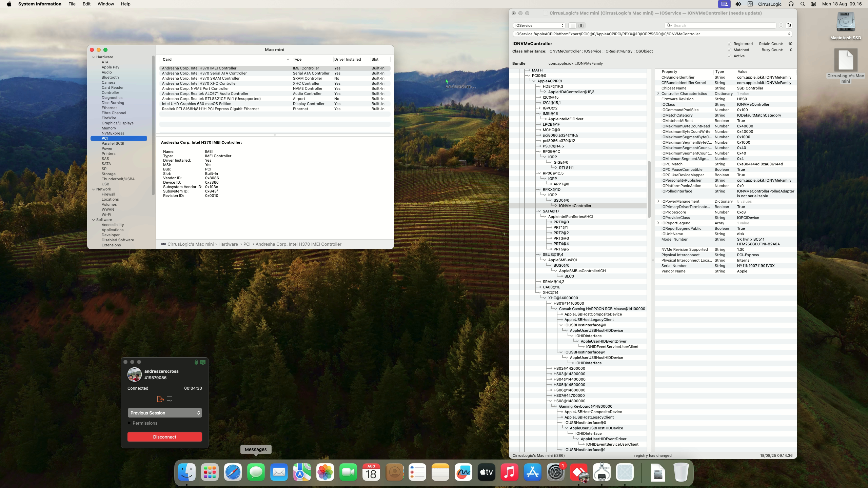Image resolution: width=868 pixels, height=488 pixels.
Task: Open Messages from the Dock
Action: 256,472
